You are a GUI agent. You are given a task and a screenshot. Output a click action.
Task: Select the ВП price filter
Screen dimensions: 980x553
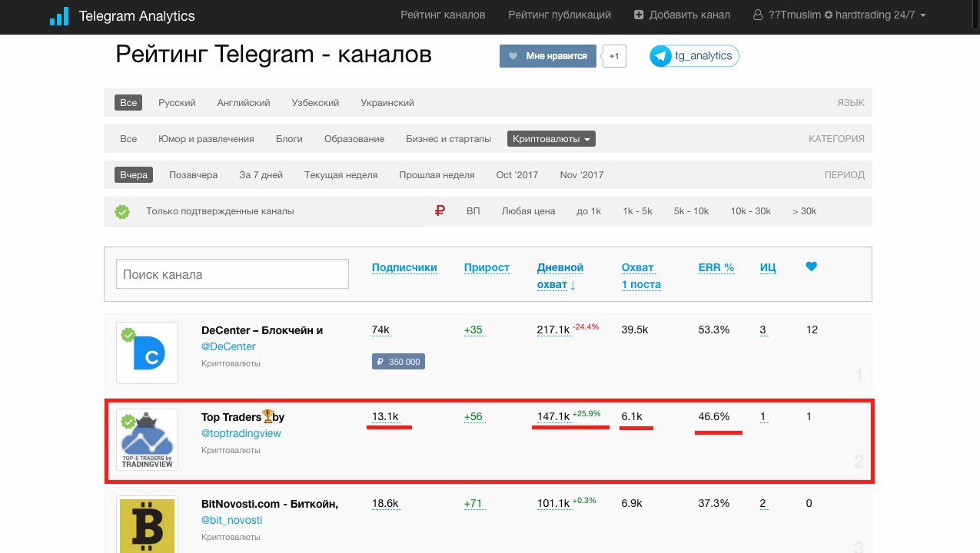point(473,211)
